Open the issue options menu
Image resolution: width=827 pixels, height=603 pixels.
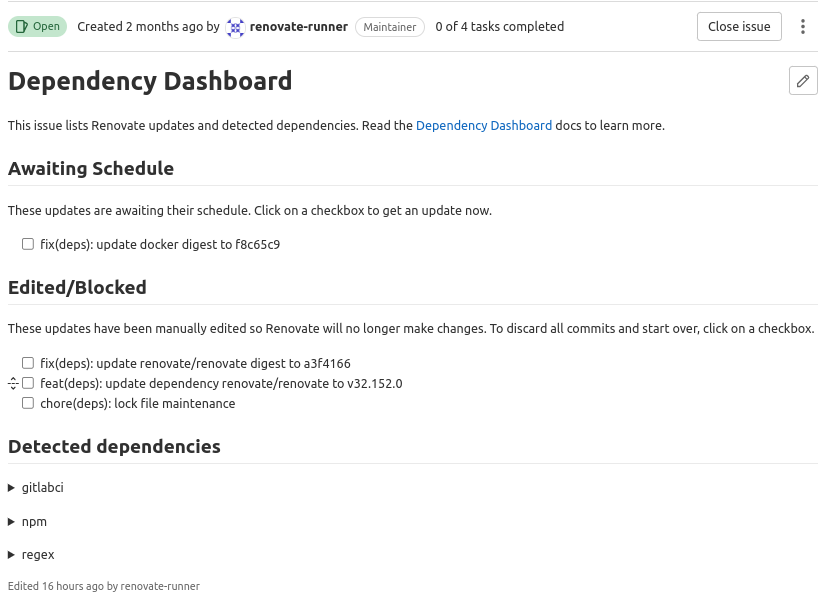click(x=803, y=26)
